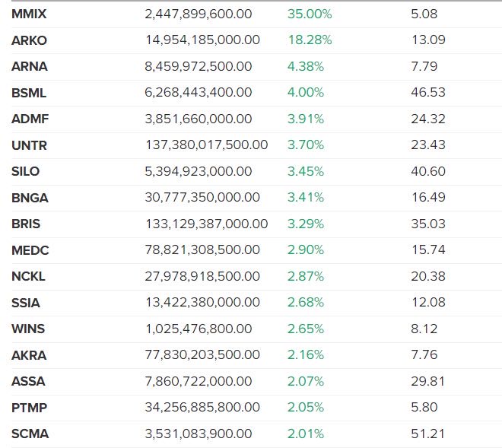This screenshot has height=448, width=502.
Task: Open the SSIA ticker symbol
Action: 26,303
